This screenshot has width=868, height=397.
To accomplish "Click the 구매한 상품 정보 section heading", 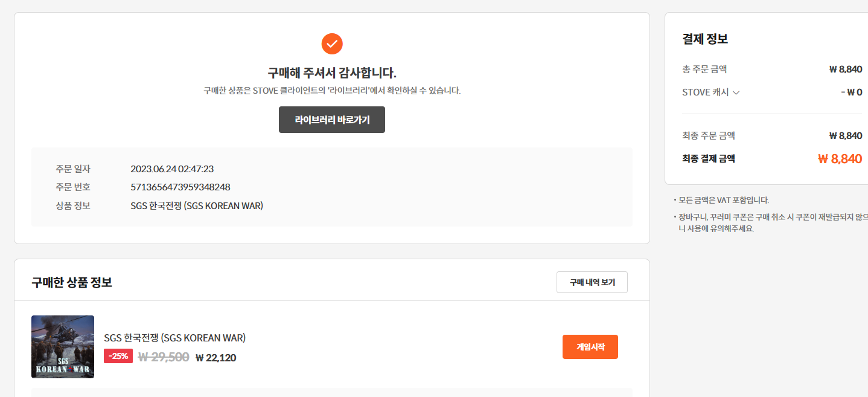I will (x=72, y=282).
